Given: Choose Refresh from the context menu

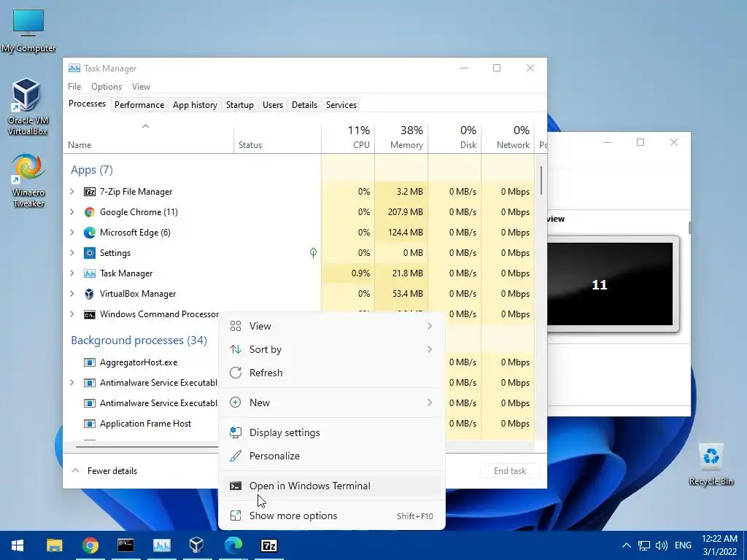Looking at the screenshot, I should click(x=332, y=373).
